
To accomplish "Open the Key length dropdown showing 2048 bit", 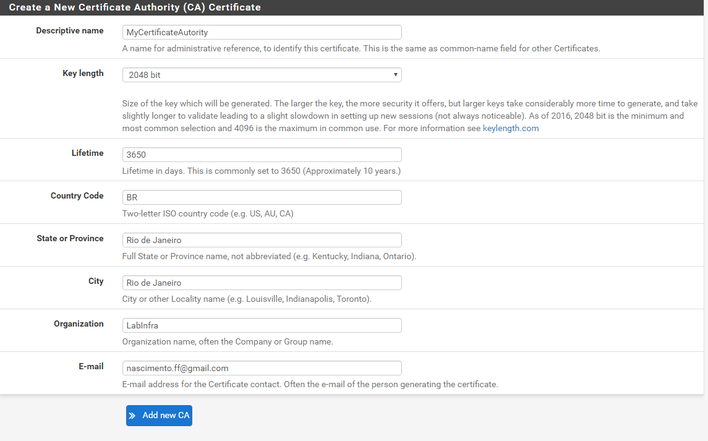I will point(262,75).
